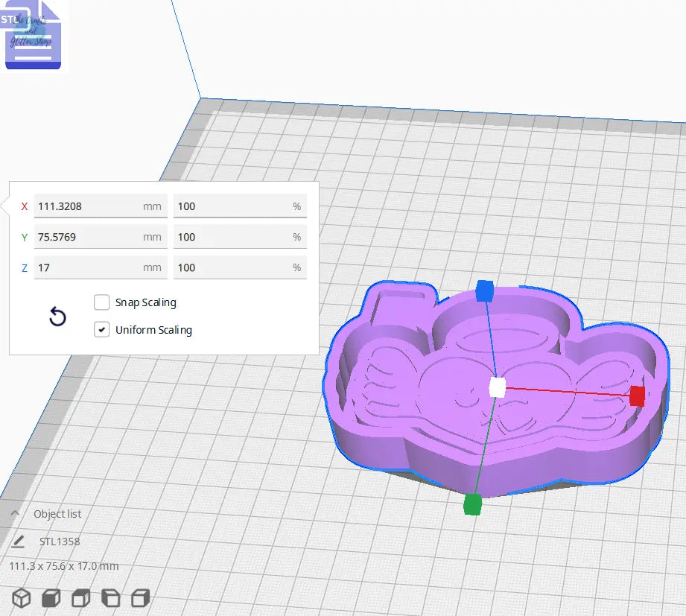Select the default 3D view cube icon
Image resolution: width=686 pixels, height=616 pixels.
tap(21, 597)
